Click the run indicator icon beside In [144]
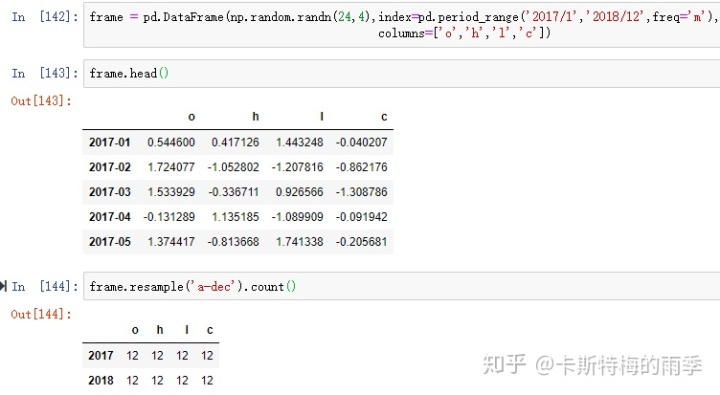The image size is (720, 395). pyautogui.click(x=4, y=286)
